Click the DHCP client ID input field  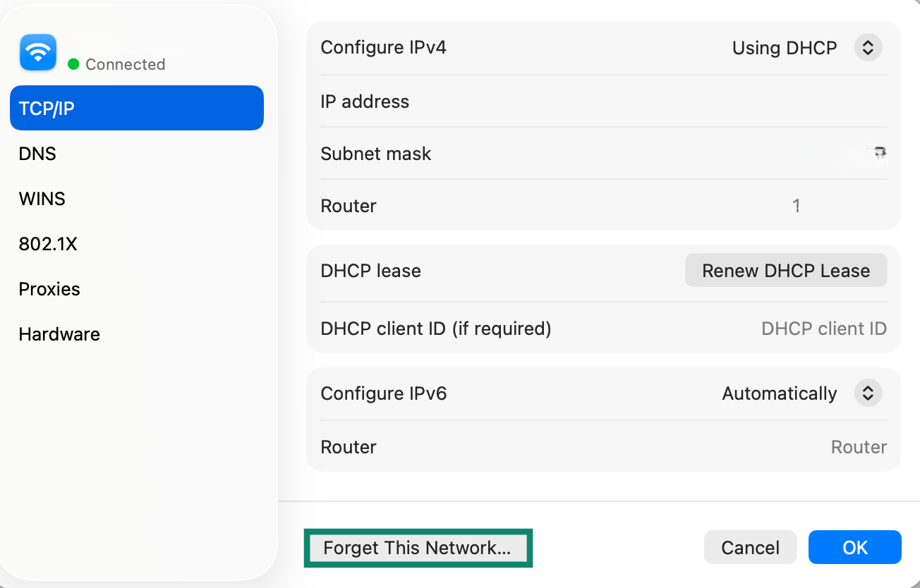coord(823,329)
